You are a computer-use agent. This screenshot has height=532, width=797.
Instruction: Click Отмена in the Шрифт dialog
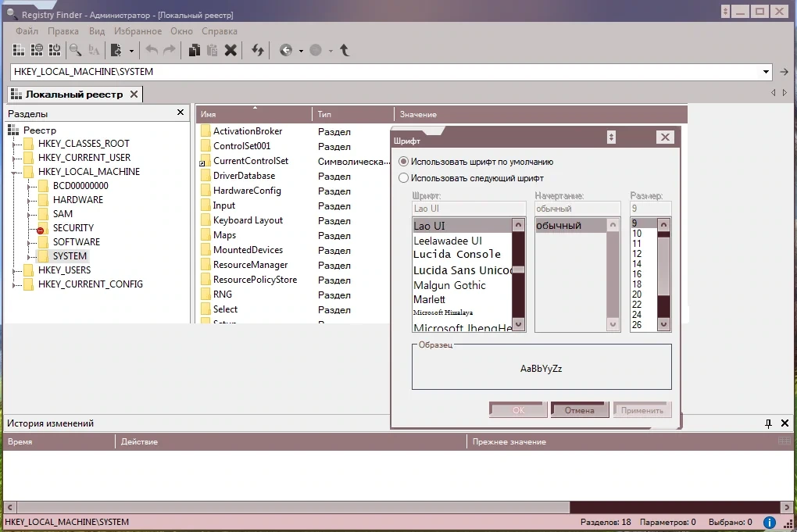click(580, 409)
